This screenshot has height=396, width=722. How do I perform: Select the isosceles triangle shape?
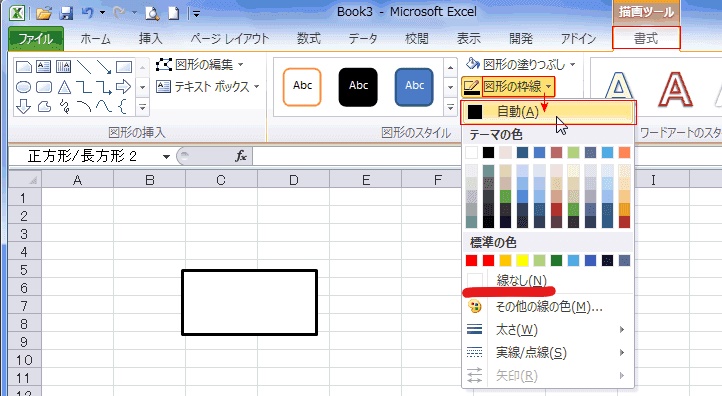pyautogui.click(x=64, y=87)
